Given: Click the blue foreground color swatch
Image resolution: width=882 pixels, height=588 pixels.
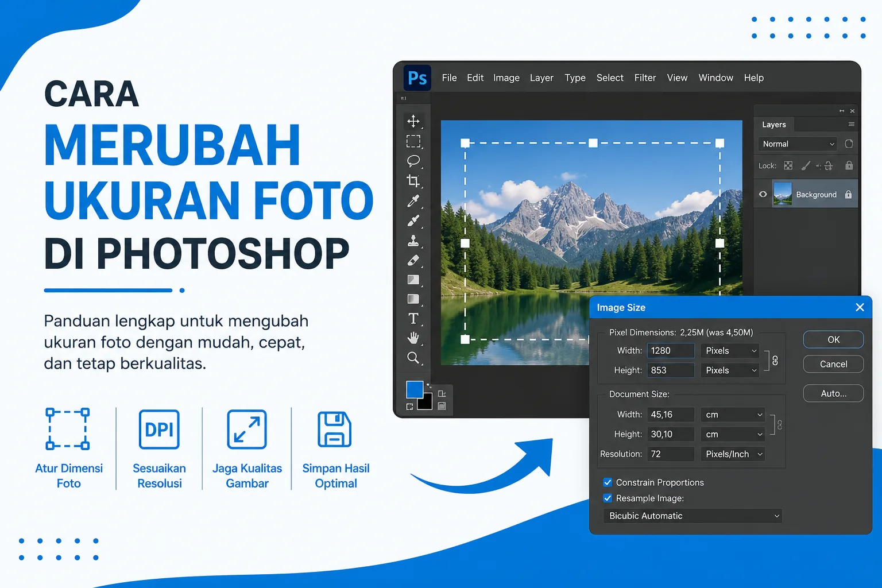Looking at the screenshot, I should [x=414, y=389].
